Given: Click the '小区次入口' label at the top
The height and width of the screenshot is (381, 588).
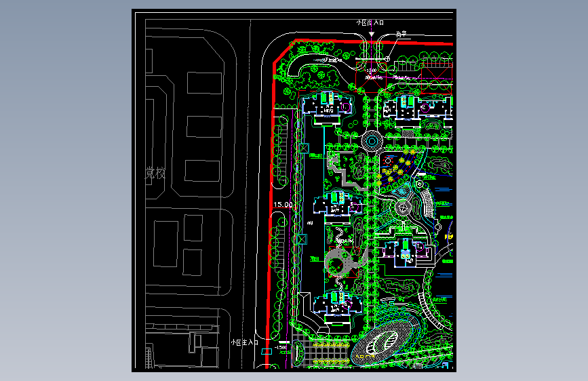Looking at the screenshot, I should coord(370,23).
